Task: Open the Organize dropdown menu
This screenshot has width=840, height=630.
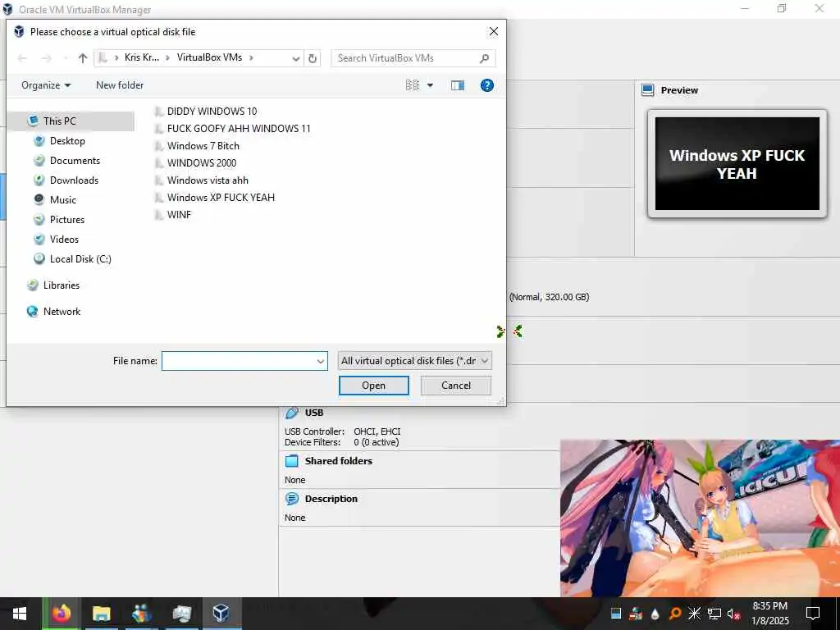Action: (46, 85)
